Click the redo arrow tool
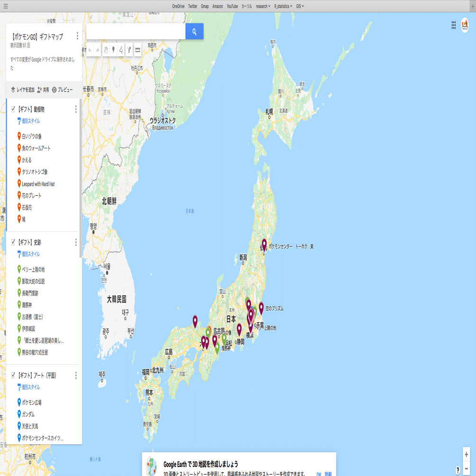Image resolution: width=476 pixels, height=476 pixels. [98, 50]
